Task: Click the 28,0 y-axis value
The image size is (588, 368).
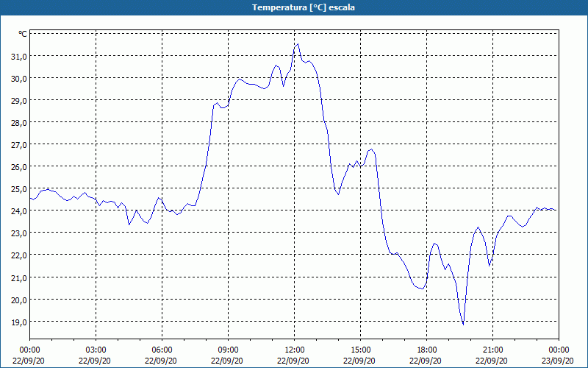Action: [18, 123]
